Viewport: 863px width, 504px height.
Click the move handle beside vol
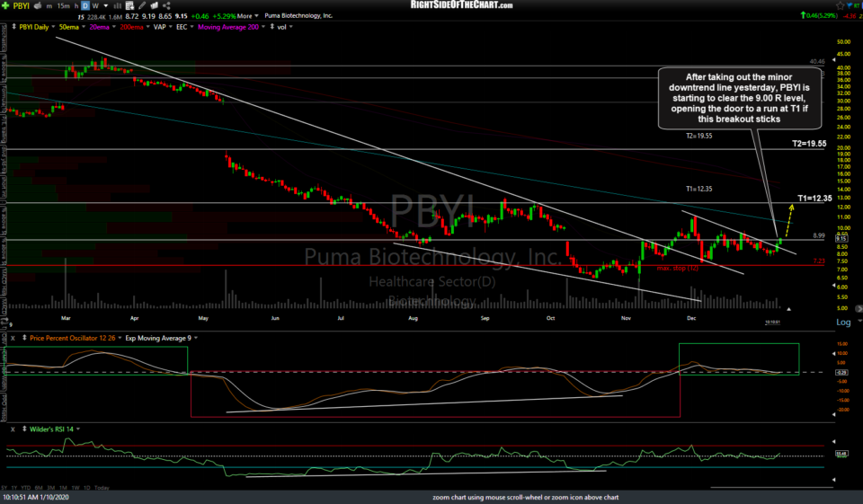tap(271, 26)
